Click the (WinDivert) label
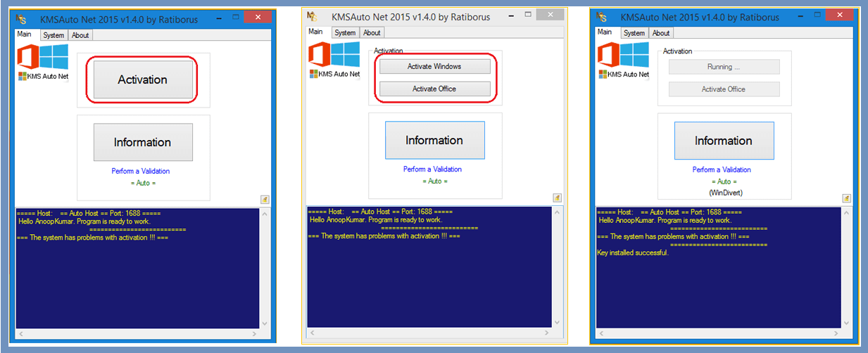The width and height of the screenshot is (868, 353). tap(725, 193)
